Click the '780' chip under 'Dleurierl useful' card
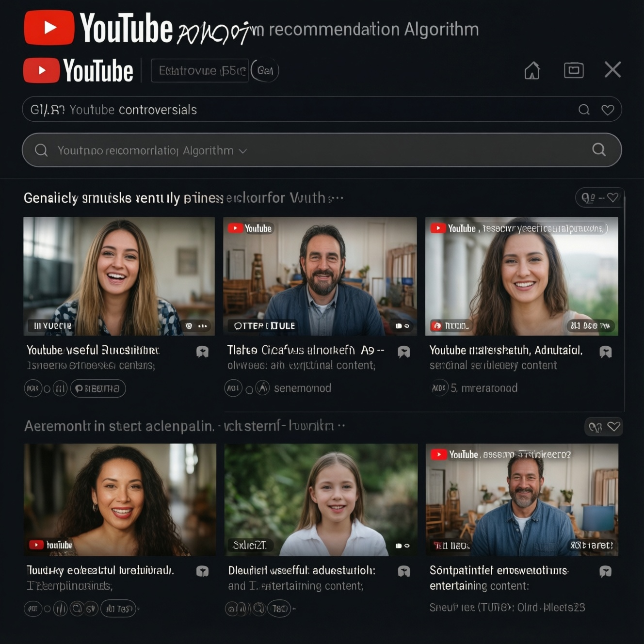This screenshot has width=644, height=644. 279,608
